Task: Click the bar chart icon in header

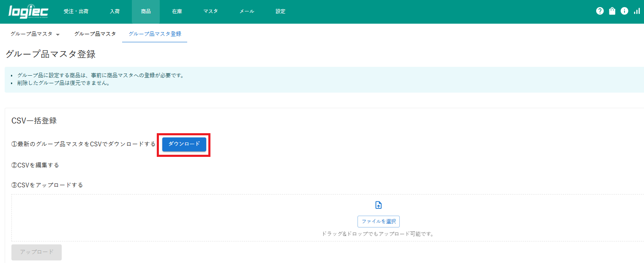Action: point(636,11)
